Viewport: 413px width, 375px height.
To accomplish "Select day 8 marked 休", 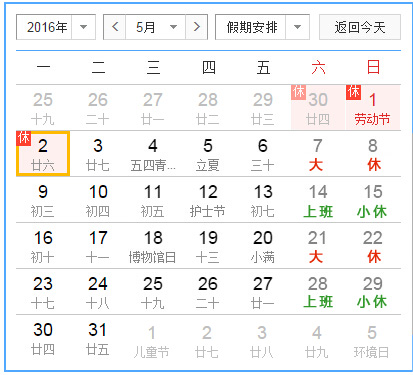I will [x=373, y=154].
